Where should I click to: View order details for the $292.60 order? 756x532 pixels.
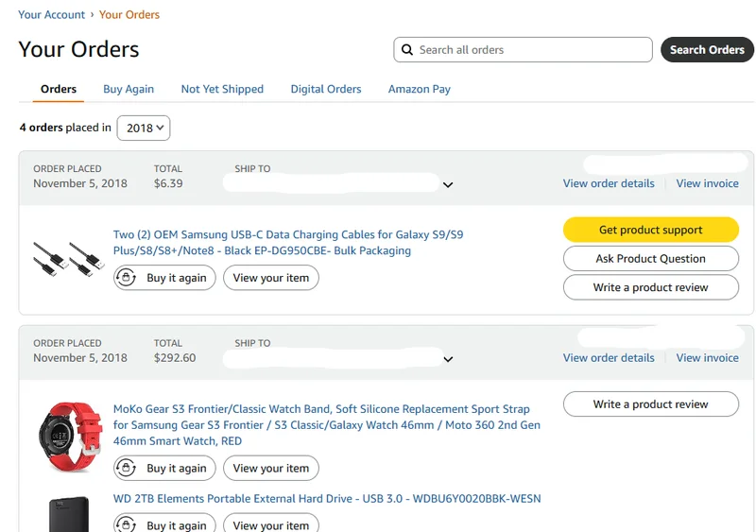click(x=609, y=358)
